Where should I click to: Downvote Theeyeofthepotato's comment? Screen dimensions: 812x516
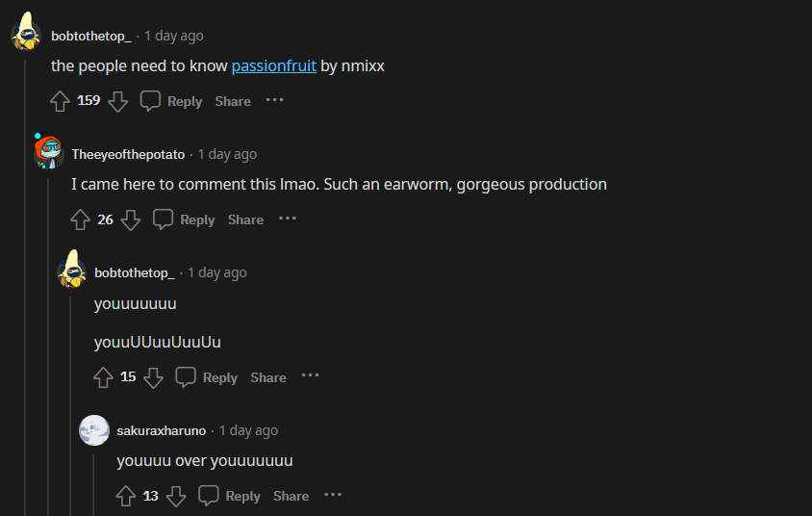tap(131, 219)
